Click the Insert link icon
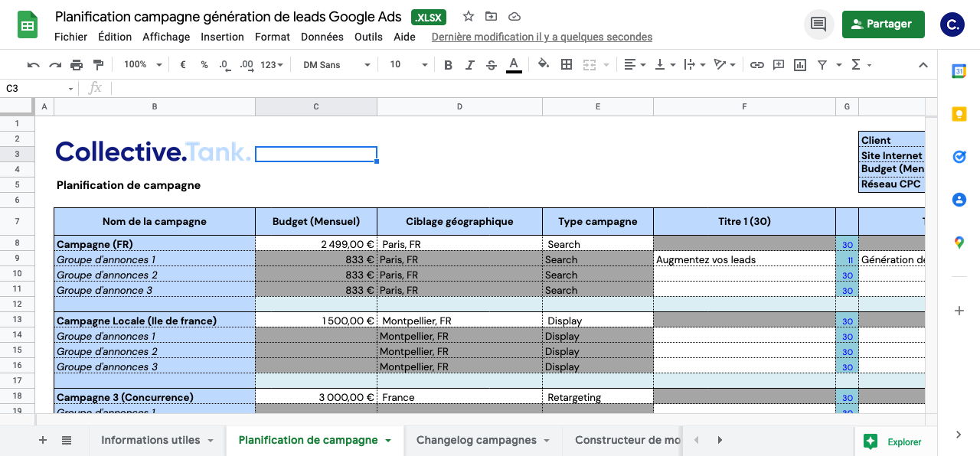Image resolution: width=980 pixels, height=456 pixels. coord(756,65)
